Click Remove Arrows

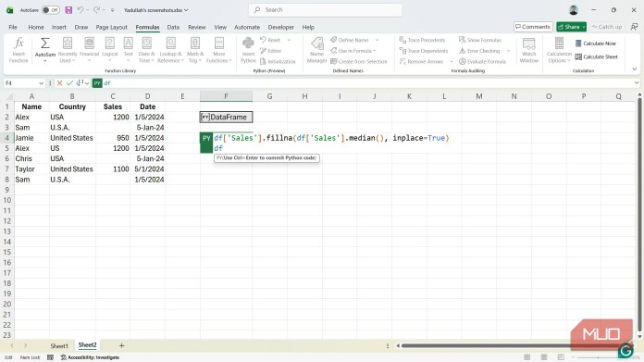click(x=421, y=61)
